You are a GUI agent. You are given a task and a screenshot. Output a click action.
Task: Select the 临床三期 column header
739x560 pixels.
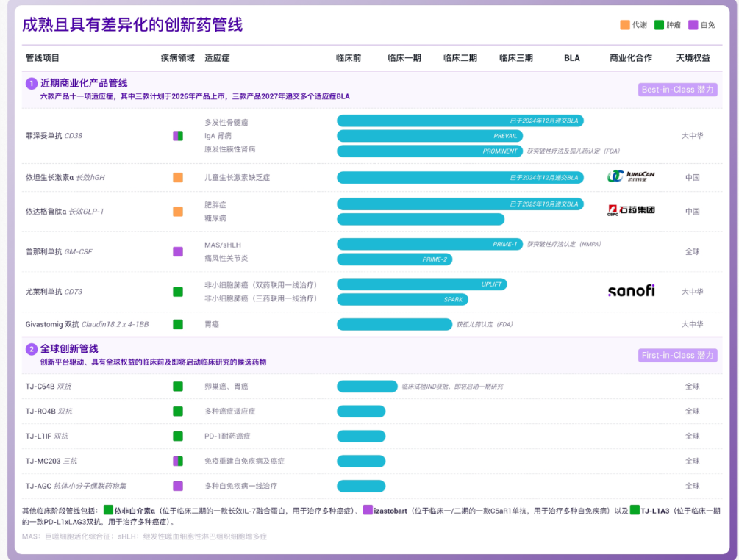tap(518, 57)
